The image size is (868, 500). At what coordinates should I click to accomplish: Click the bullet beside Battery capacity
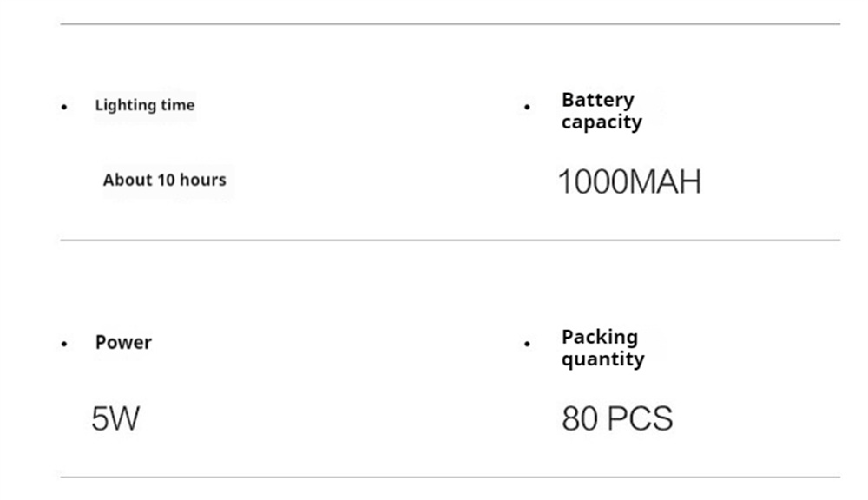tap(527, 108)
